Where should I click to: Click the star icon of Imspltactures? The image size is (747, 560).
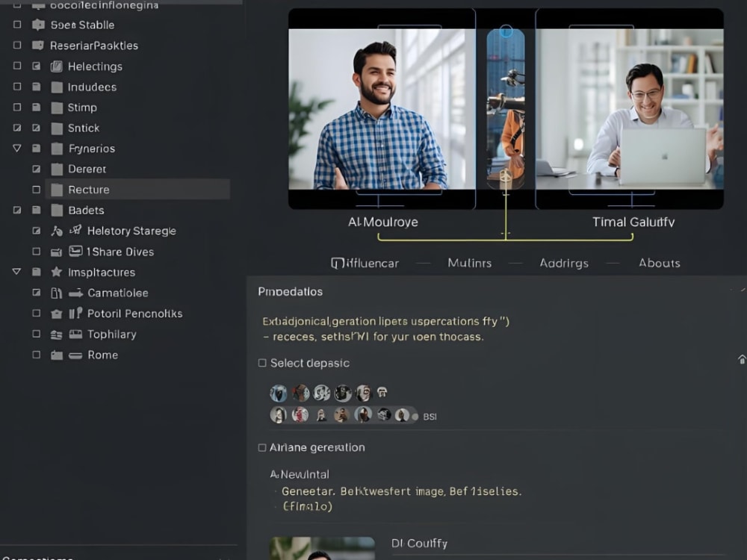pos(57,272)
